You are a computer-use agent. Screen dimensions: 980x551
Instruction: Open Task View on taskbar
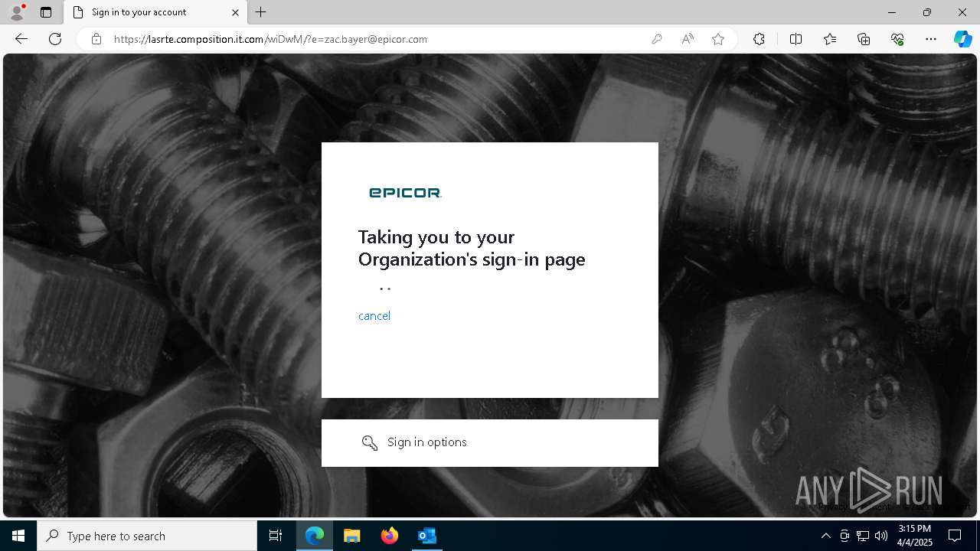[x=276, y=536]
